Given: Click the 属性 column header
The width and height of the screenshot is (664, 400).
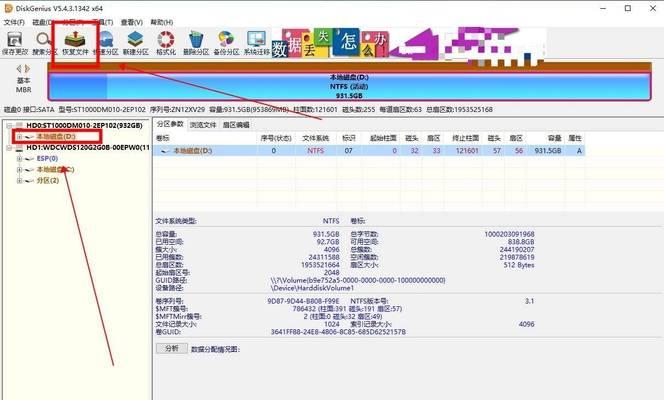Looking at the screenshot, I should pyautogui.click(x=575, y=138).
